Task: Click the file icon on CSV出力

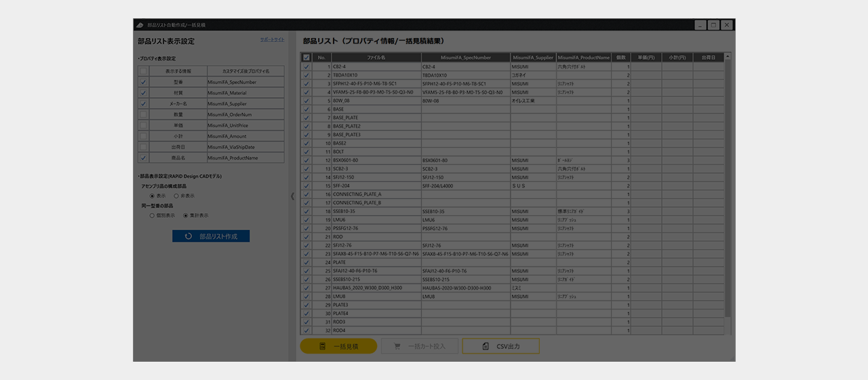Action: (486, 347)
